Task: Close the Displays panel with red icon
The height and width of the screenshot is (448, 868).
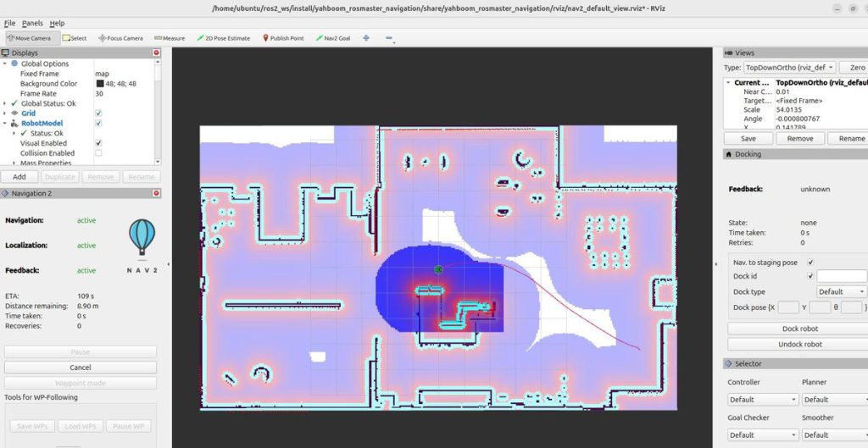Action: pos(156,53)
